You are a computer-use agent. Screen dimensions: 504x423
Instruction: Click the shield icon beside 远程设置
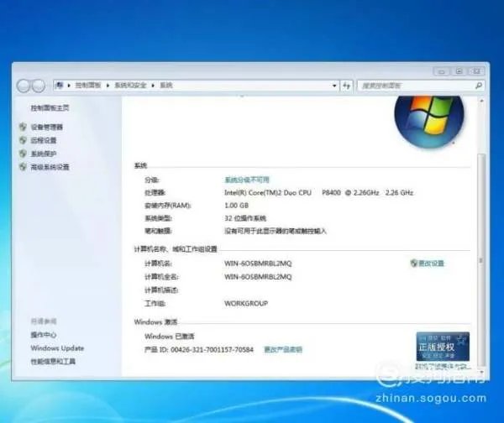click(23, 140)
